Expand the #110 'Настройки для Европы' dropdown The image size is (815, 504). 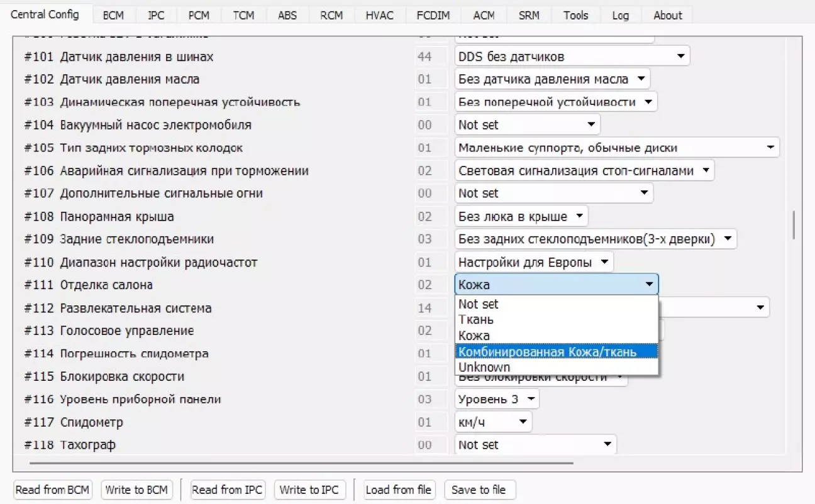533,262
